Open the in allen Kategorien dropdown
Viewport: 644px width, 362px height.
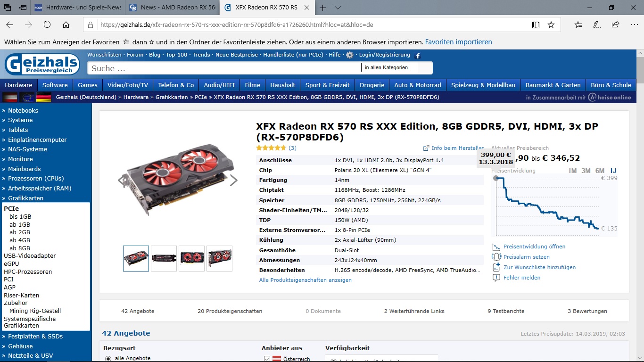[x=396, y=68]
